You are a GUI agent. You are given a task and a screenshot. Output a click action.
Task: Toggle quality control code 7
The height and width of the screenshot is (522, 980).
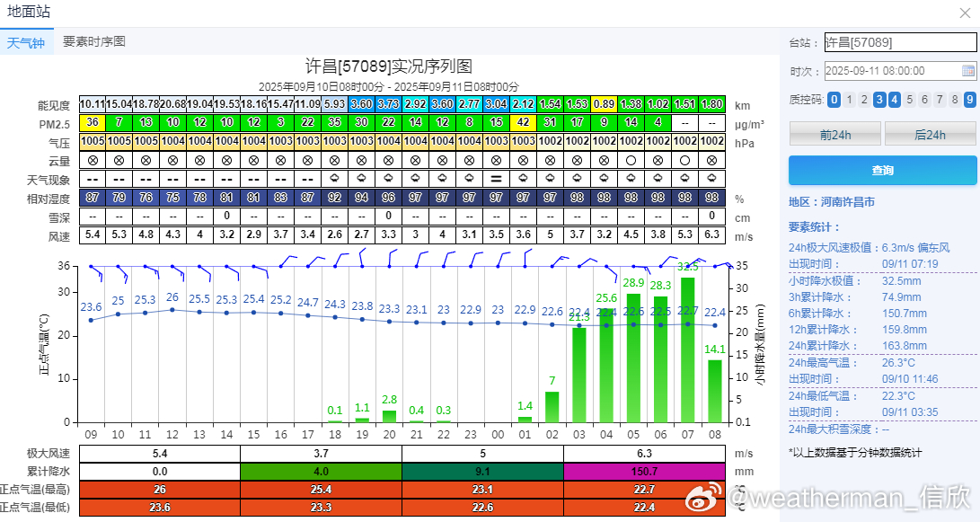940,100
